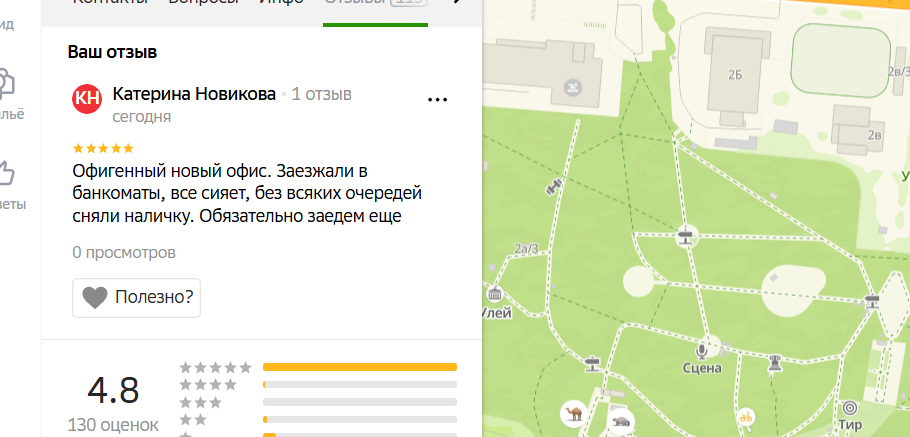Click building 2Б on the map
This screenshot has height=437, width=910.
pyautogui.click(x=736, y=74)
